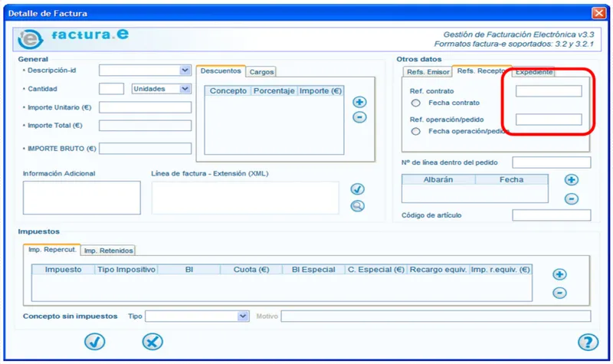This screenshot has height=364, width=613.
Task: Open the Unidades dropdown
Action: (185, 89)
